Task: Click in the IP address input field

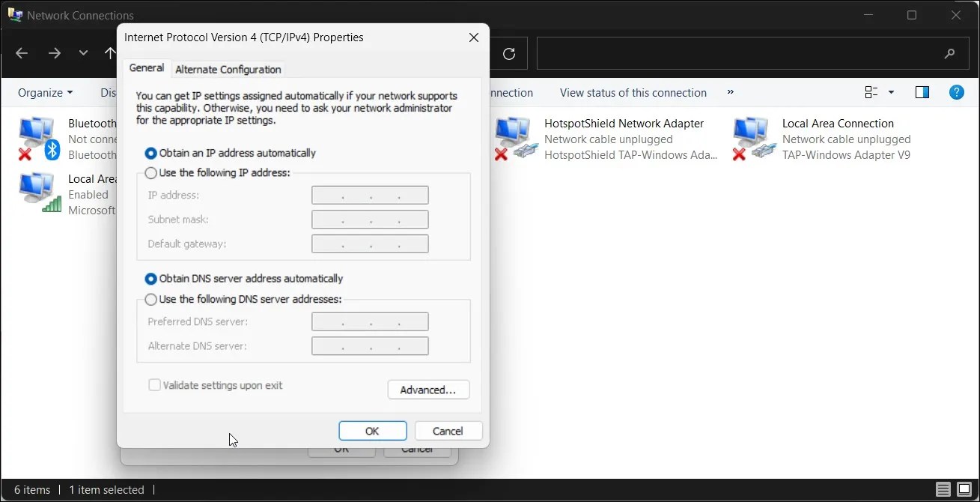Action: point(369,195)
